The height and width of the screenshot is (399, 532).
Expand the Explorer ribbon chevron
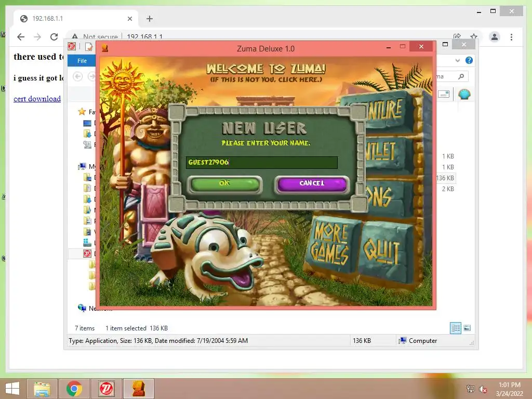(457, 60)
